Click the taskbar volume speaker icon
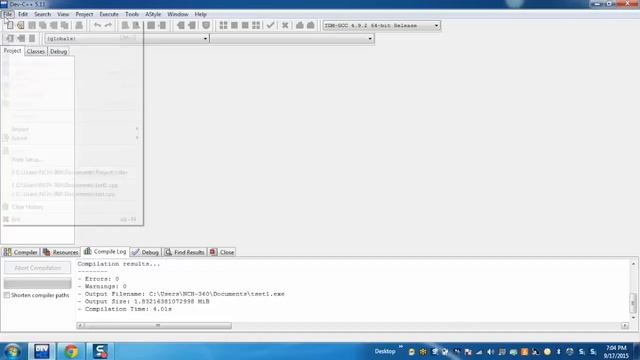Image resolution: width=640 pixels, height=360 pixels. (491, 352)
